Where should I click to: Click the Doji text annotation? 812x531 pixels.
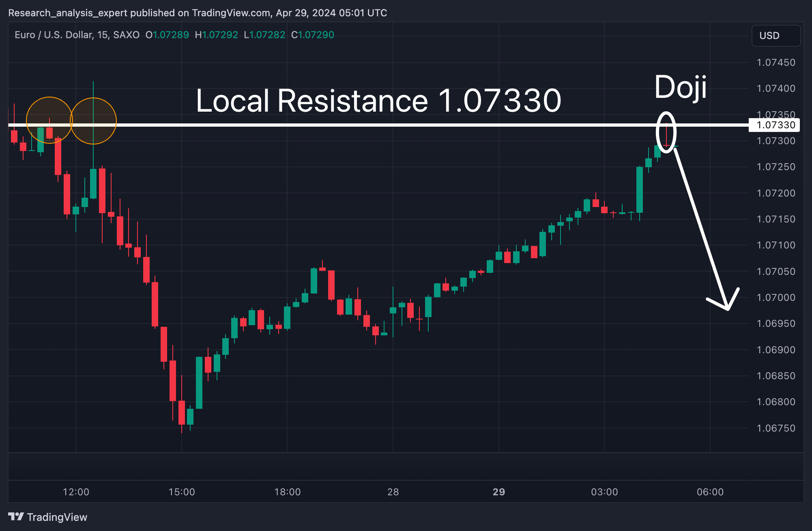tap(681, 87)
